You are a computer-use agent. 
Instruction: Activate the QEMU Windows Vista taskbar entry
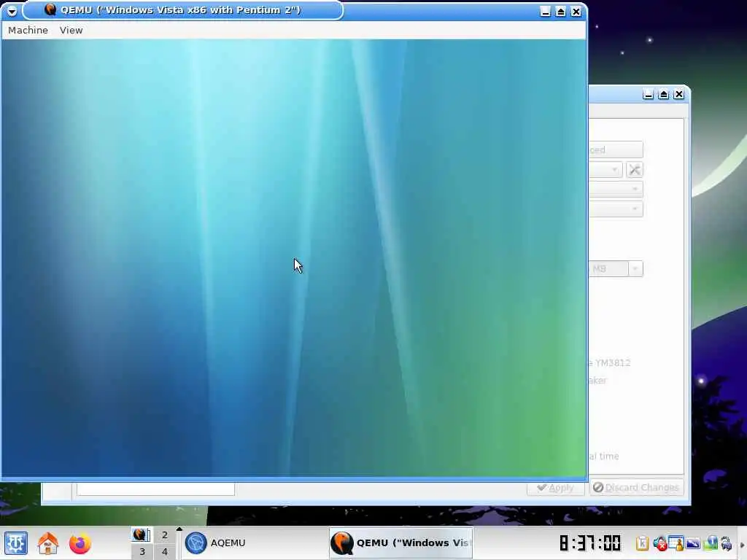[400, 543]
